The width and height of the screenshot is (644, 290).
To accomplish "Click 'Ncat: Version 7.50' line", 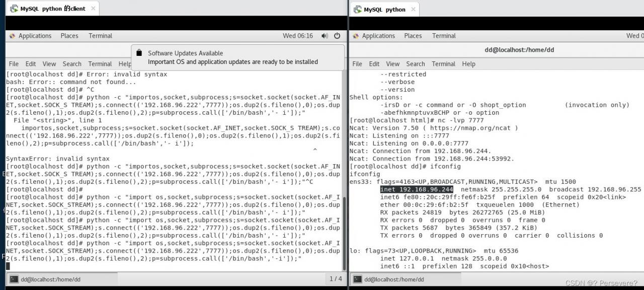I will click(434, 128).
